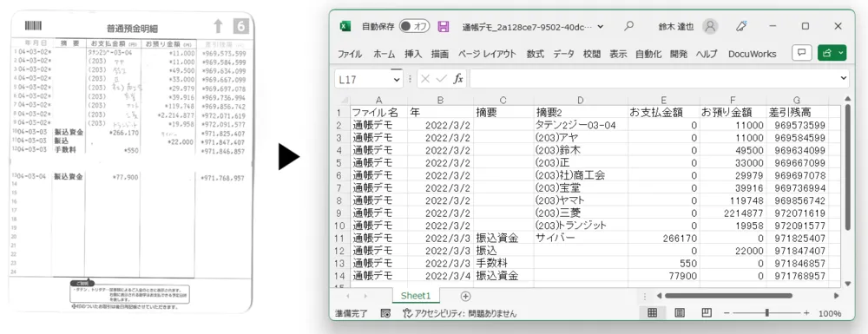This screenshot has width=868, height=334.
Task: Open the 校閲 ribbon tab
Action: pyautogui.click(x=592, y=54)
